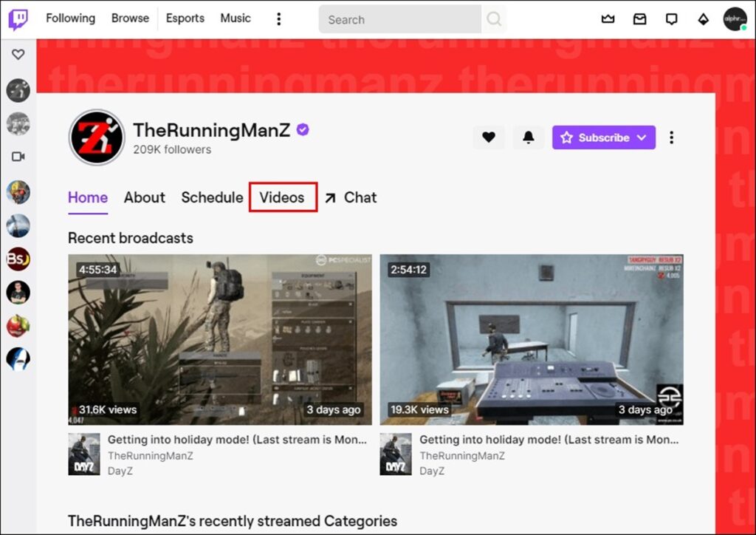Open the top navigation more-options dots
The width and height of the screenshot is (756, 535).
click(278, 18)
